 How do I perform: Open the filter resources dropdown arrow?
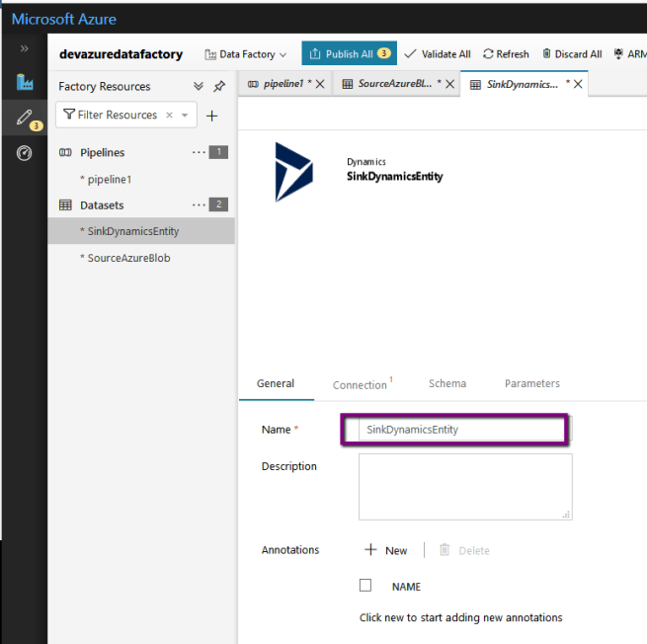click(184, 116)
